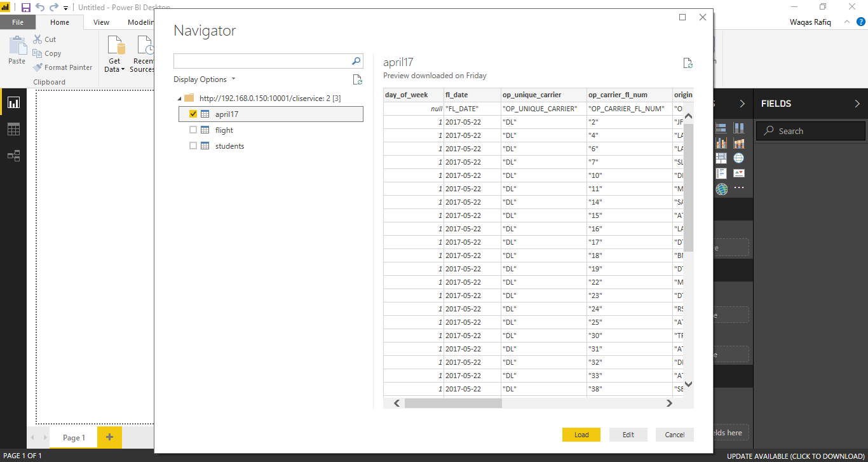Click the day_of_week column header

coord(413,95)
